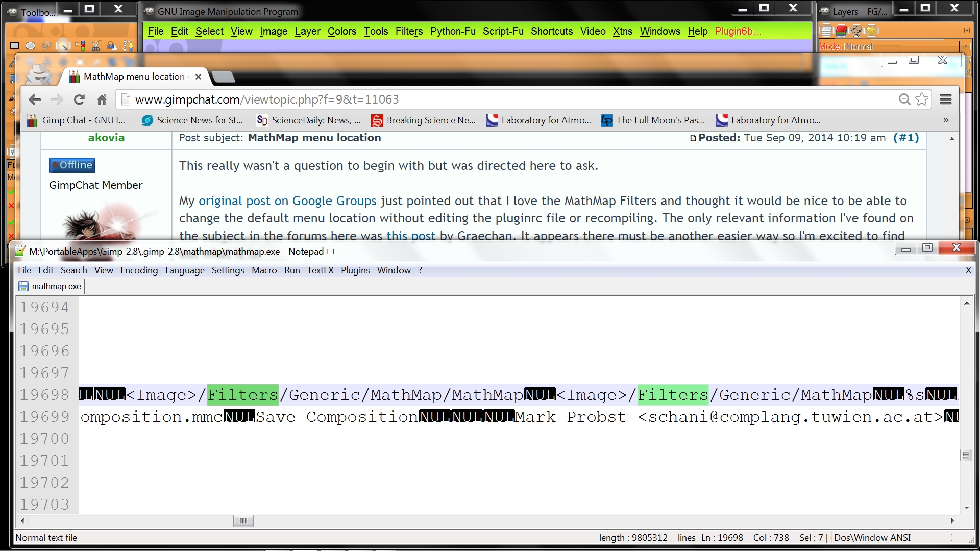The image size is (980, 551).
Task: Bookmark this page with the star icon
Action: coord(922,99)
